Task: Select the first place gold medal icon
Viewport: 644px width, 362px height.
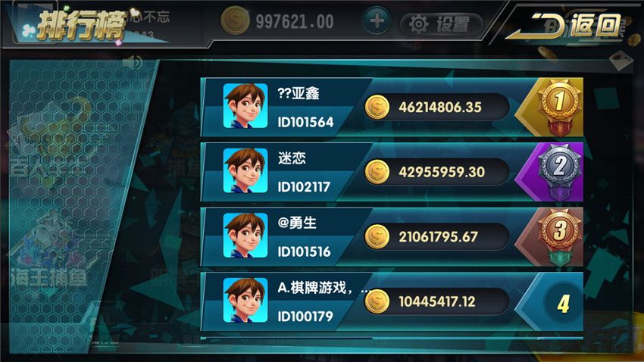Action: (x=560, y=108)
